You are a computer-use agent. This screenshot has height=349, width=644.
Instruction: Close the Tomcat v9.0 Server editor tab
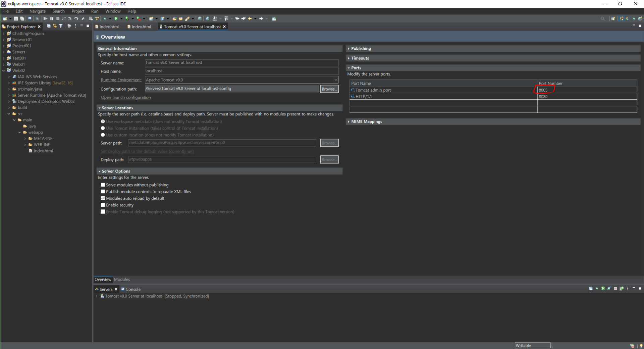[x=224, y=27]
